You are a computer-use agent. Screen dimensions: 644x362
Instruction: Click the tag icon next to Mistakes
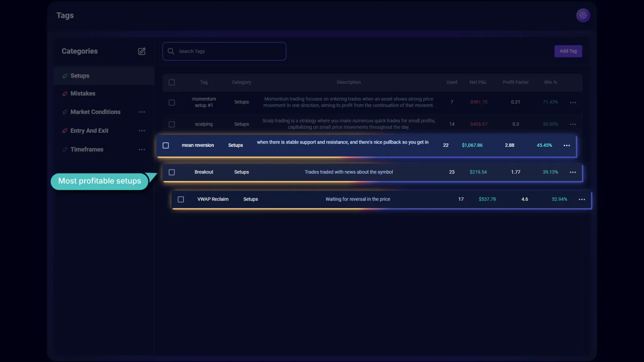(65, 93)
